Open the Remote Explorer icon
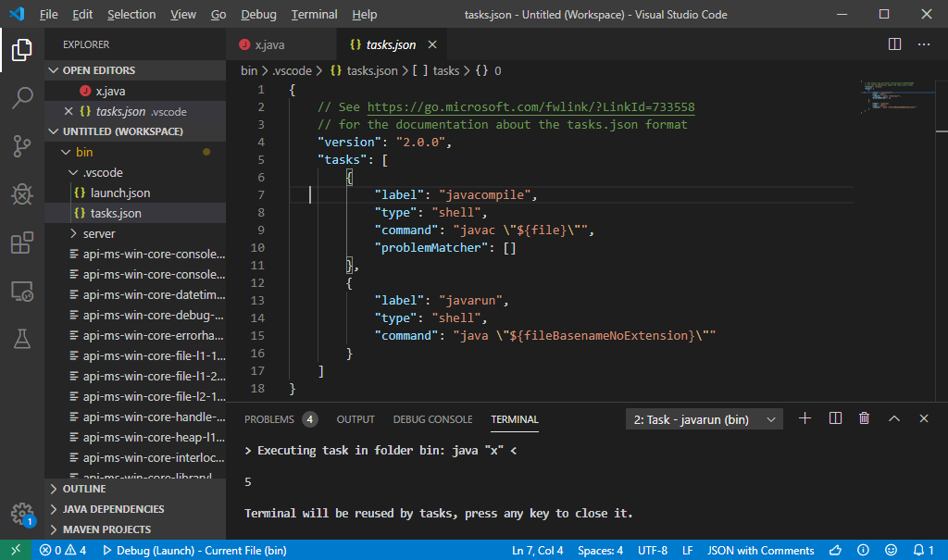The height and width of the screenshot is (560, 948). [22, 292]
